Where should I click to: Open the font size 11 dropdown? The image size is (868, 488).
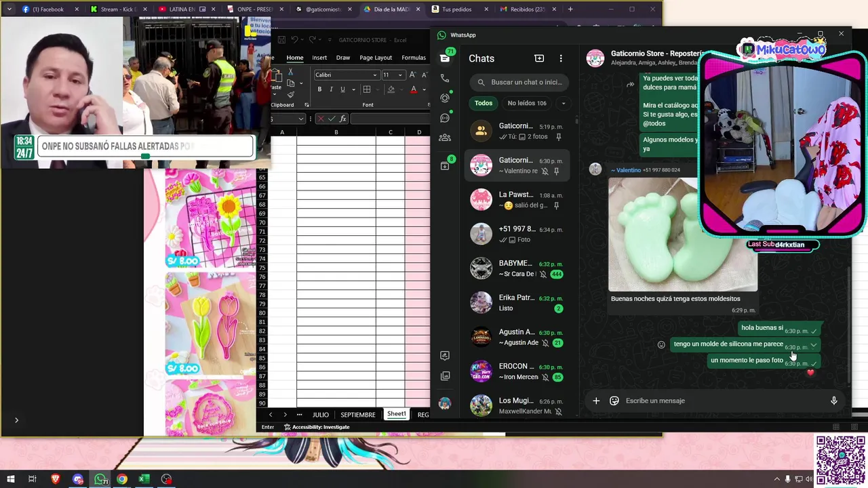coord(400,75)
